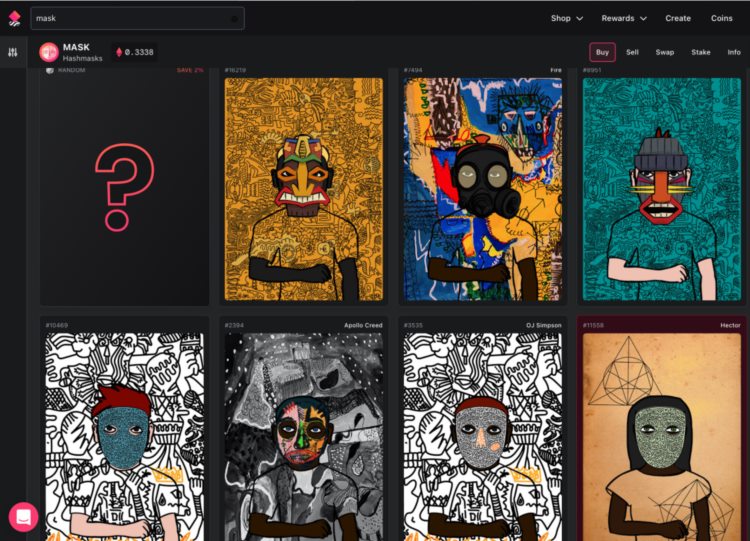Click the red question mark random mask
Screen dimensions: 750x541
tap(125, 187)
